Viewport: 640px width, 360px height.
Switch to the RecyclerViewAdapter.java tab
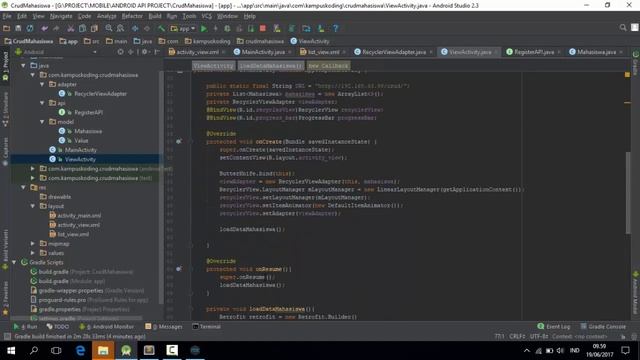394,52
